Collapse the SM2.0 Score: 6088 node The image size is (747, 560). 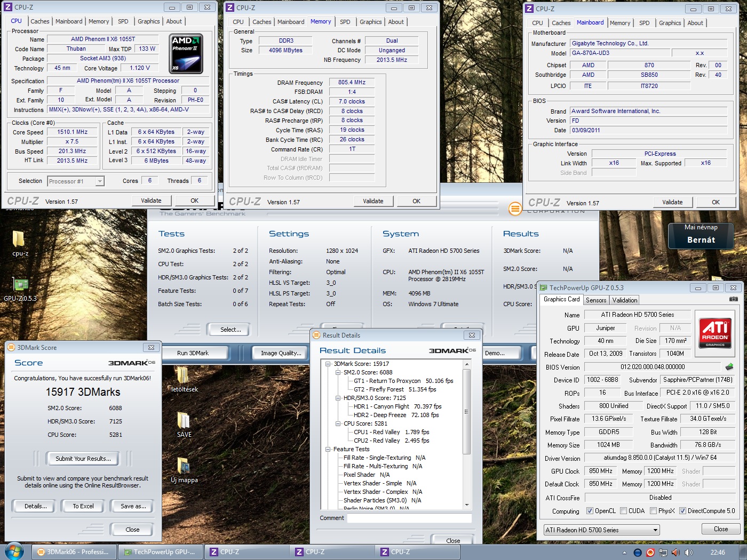click(338, 372)
